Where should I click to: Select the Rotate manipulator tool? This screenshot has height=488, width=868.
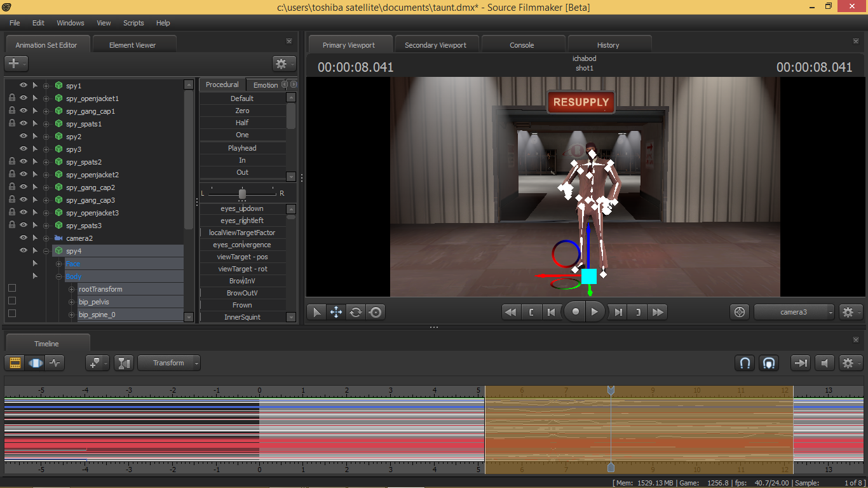coord(356,312)
